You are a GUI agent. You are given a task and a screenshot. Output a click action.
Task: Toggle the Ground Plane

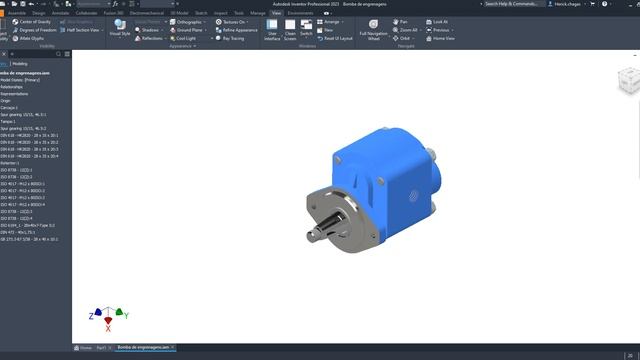coord(186,30)
